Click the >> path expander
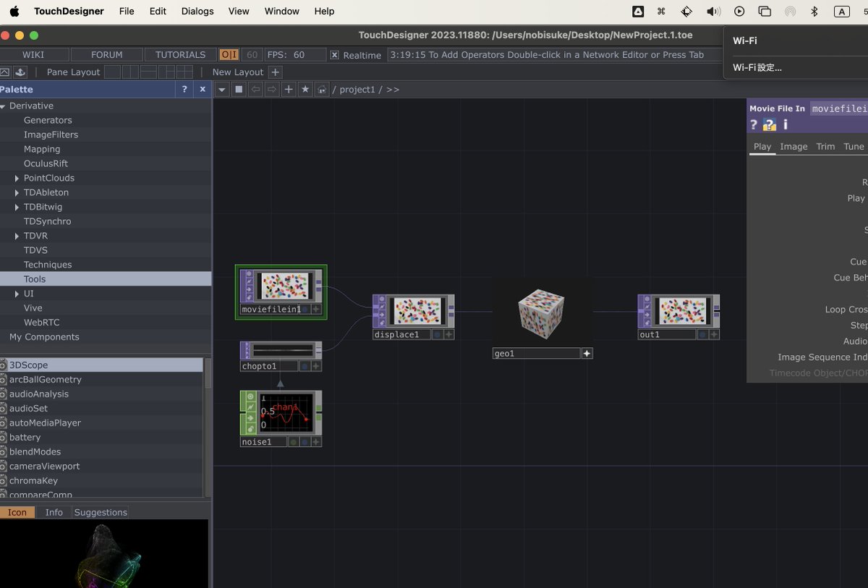 (x=393, y=90)
